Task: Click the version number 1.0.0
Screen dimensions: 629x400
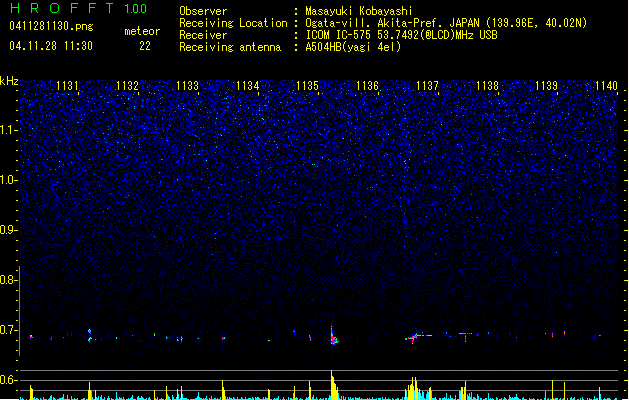Action: 136,8
